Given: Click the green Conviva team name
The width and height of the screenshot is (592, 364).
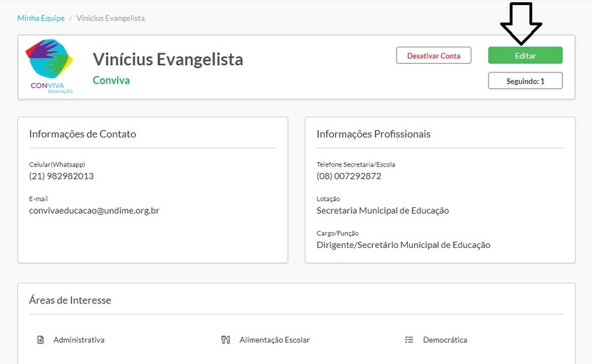Looking at the screenshot, I should point(111,80).
